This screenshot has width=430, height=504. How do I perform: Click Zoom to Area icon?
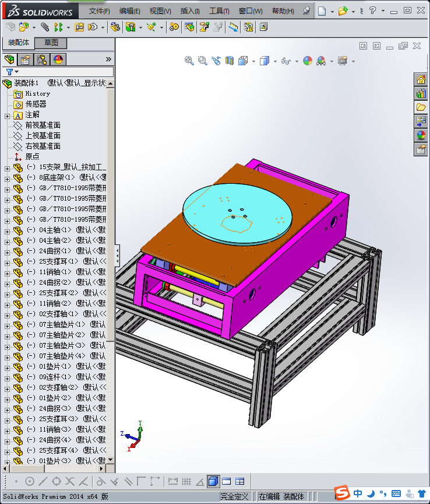click(202, 61)
